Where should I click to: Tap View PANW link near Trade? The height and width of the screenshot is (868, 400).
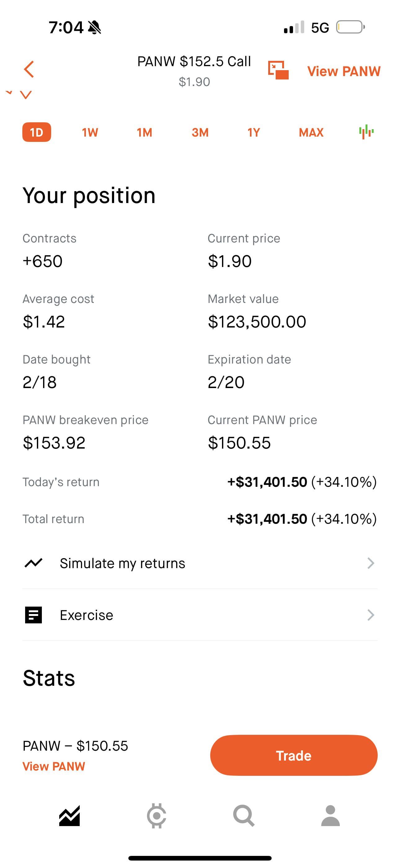54,766
